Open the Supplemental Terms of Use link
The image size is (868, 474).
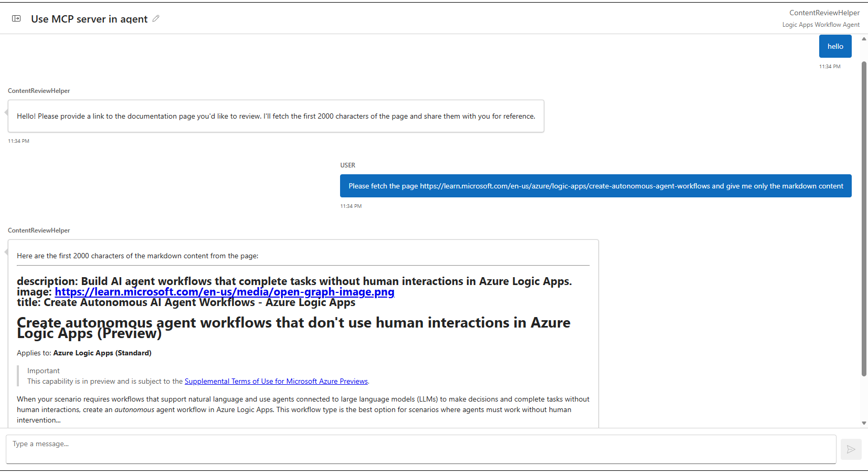tap(276, 381)
